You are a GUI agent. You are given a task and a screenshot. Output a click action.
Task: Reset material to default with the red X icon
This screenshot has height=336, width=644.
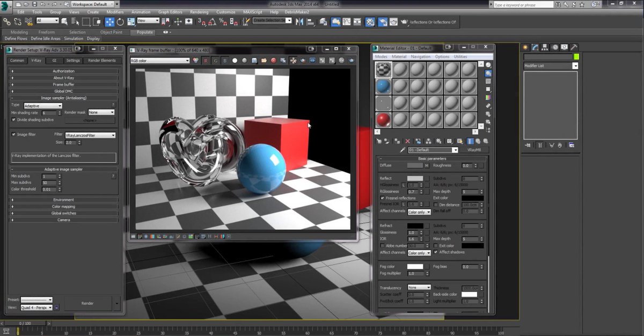pyautogui.click(x=407, y=141)
